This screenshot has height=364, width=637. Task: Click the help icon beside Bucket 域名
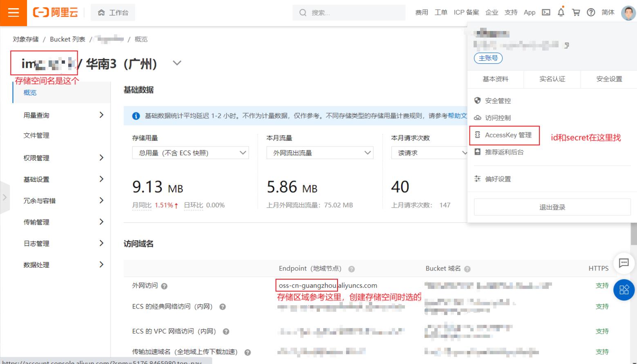[467, 269]
